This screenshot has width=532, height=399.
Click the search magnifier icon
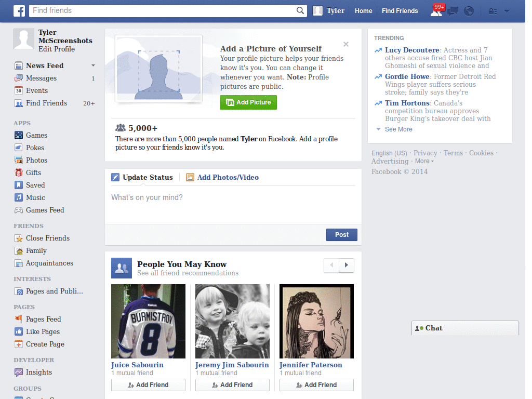point(300,10)
